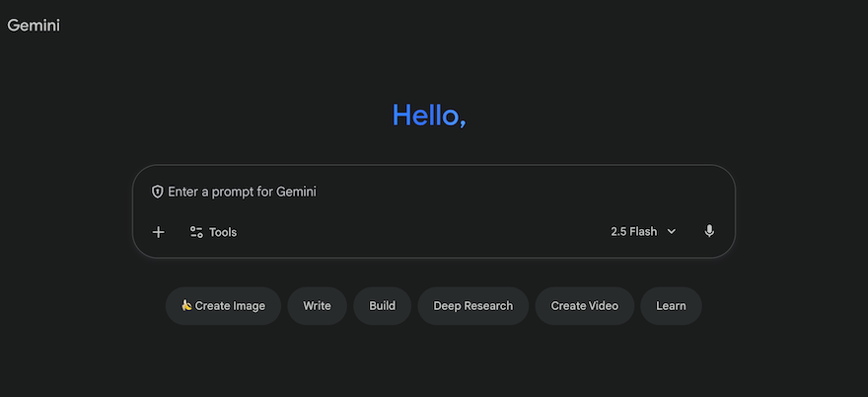Click the shield icon in the prompt box
Image resolution: width=868 pixels, height=397 pixels.
click(158, 192)
